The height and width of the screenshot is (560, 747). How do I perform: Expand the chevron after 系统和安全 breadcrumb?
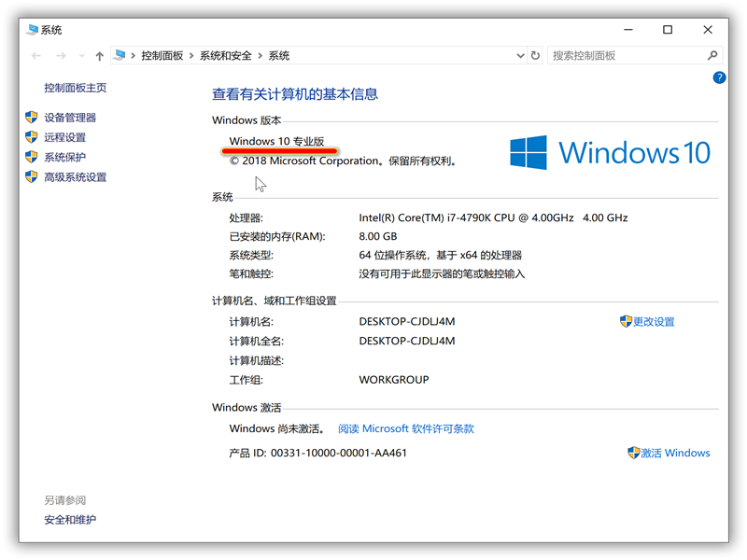[260, 56]
